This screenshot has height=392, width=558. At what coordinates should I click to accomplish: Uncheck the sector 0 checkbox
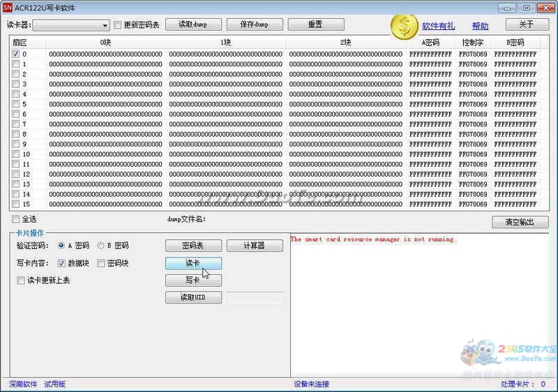point(15,54)
